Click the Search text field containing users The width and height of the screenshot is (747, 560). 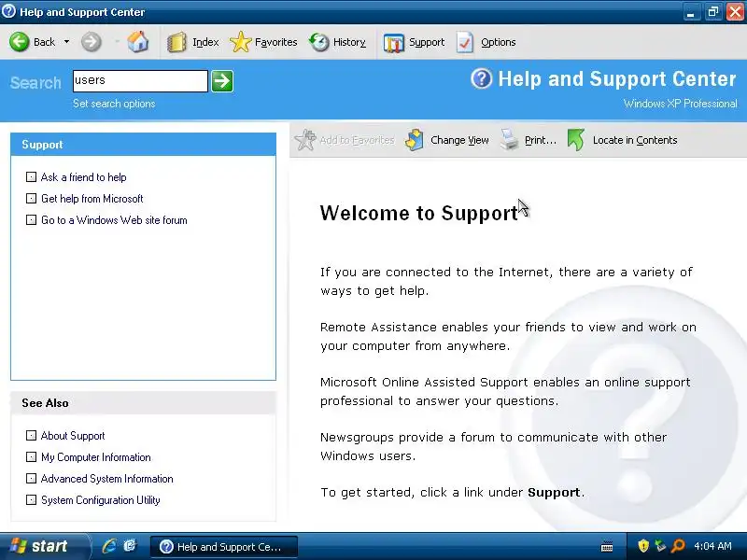[140, 80]
